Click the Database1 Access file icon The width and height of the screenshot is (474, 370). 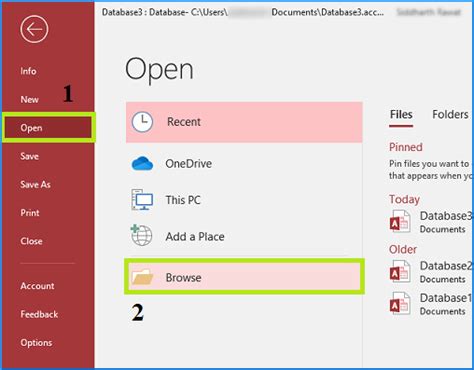[x=400, y=304]
